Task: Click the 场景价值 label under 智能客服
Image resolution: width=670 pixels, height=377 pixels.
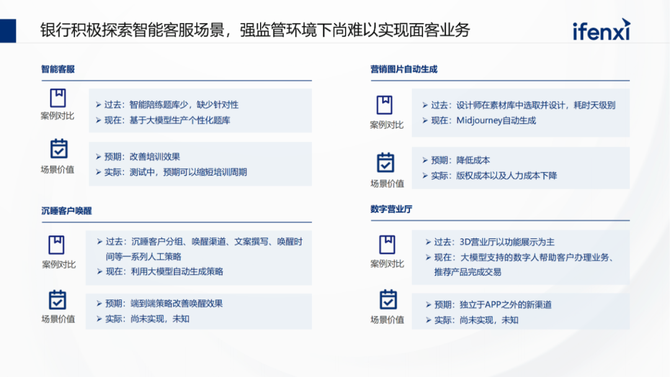Action: point(58,170)
